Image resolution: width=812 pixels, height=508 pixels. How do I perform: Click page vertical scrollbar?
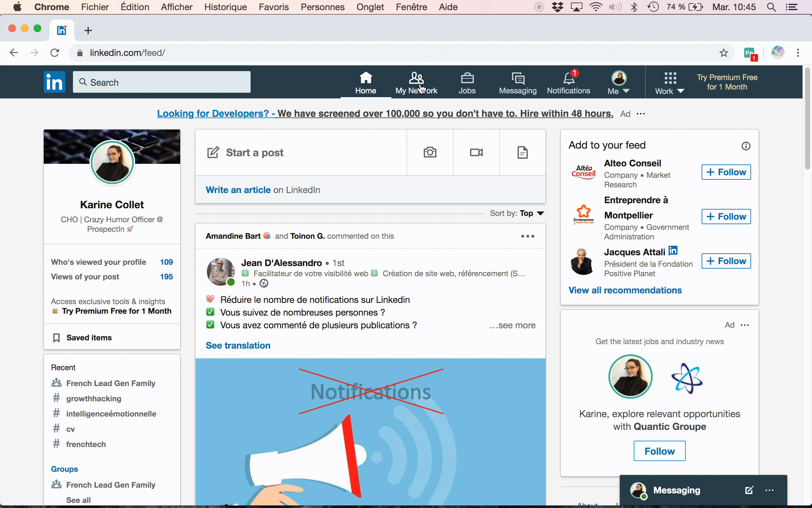click(x=807, y=119)
